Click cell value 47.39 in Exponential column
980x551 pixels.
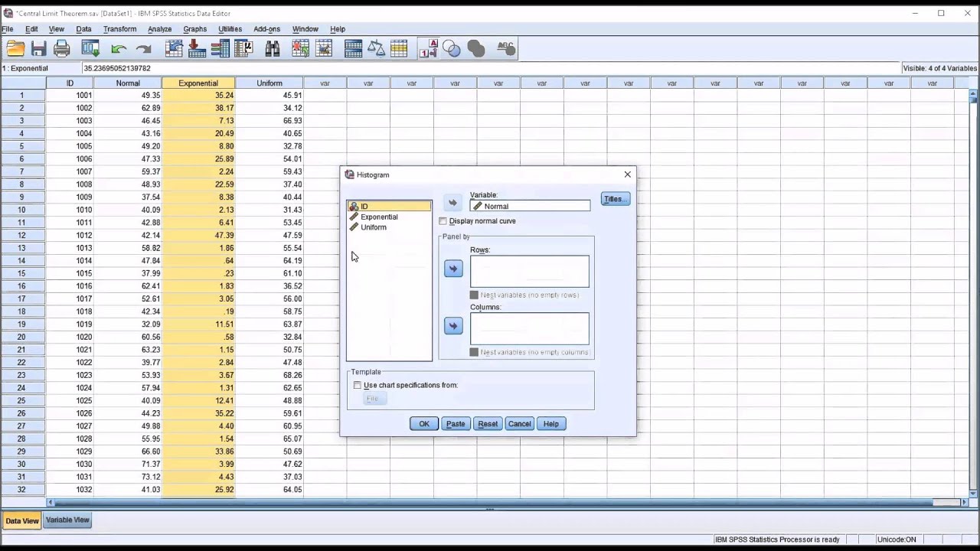(x=198, y=236)
